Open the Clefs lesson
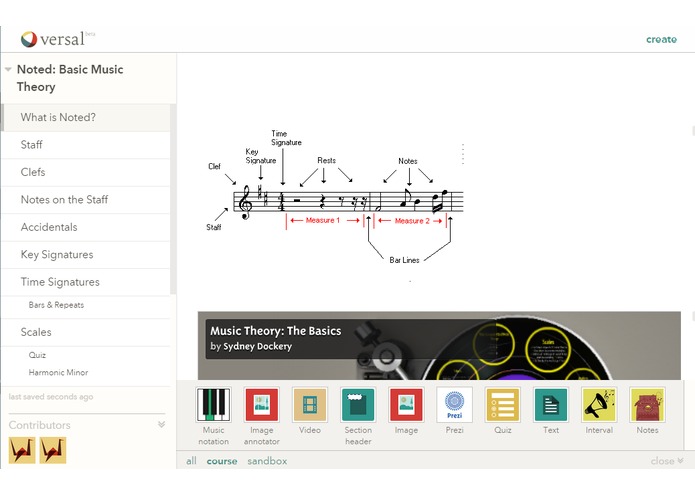This screenshot has width=695, height=494. coord(86,172)
